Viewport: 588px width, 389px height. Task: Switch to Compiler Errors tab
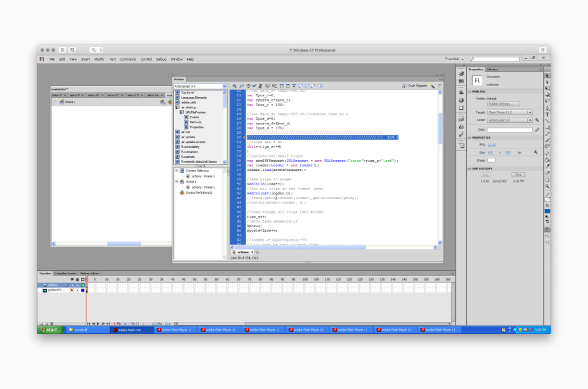(65, 274)
